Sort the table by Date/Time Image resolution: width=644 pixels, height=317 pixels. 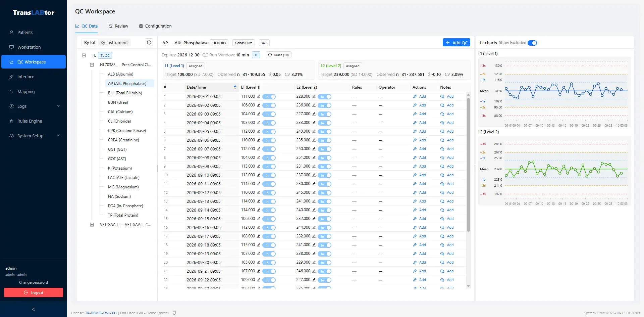coord(212,87)
